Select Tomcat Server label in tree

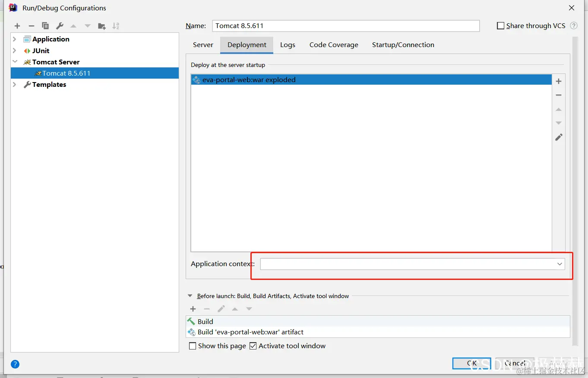(56, 62)
